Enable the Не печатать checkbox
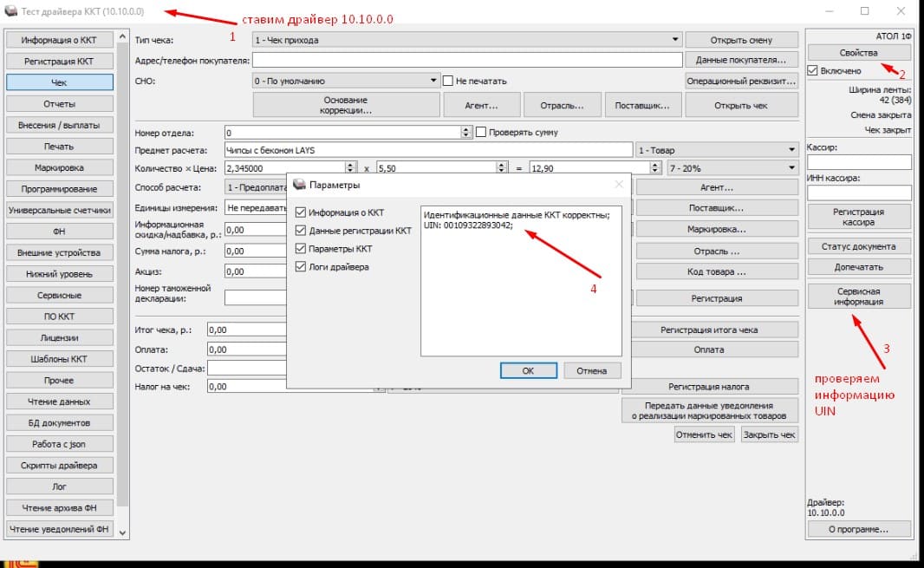Viewport: 924px width, 568px height. click(x=448, y=81)
